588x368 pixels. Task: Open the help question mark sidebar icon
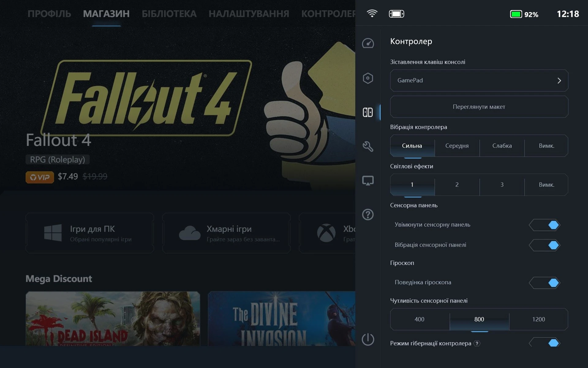pyautogui.click(x=368, y=214)
